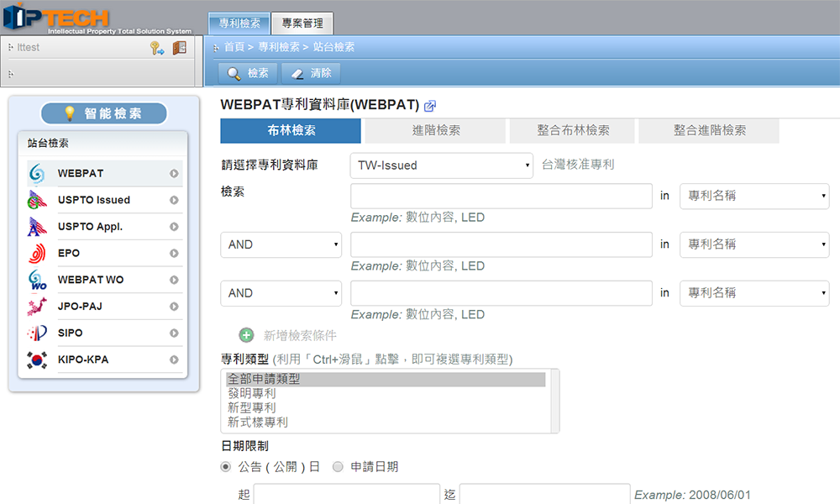The image size is (840, 504).
Task: Select the 整合布林檢索 tab
Action: coord(572,131)
